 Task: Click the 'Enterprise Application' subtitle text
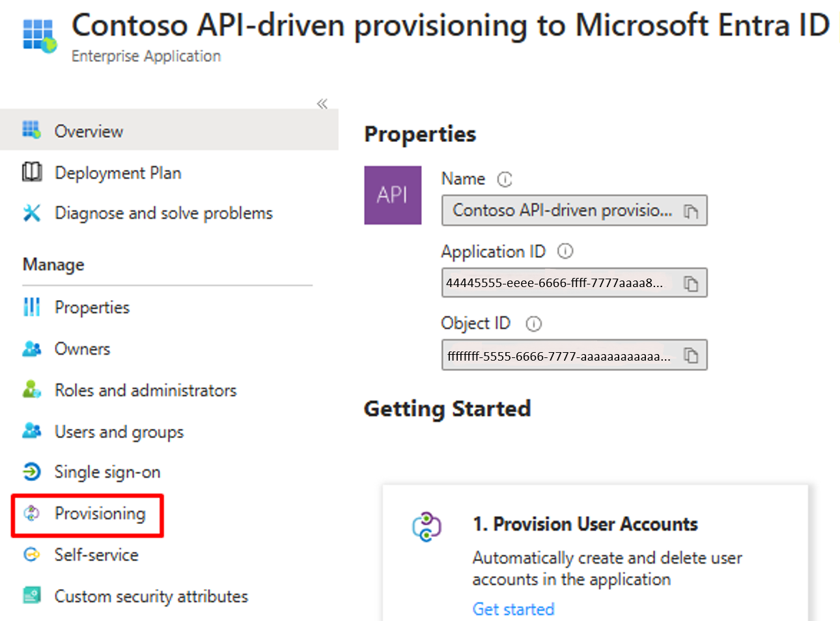(x=146, y=56)
